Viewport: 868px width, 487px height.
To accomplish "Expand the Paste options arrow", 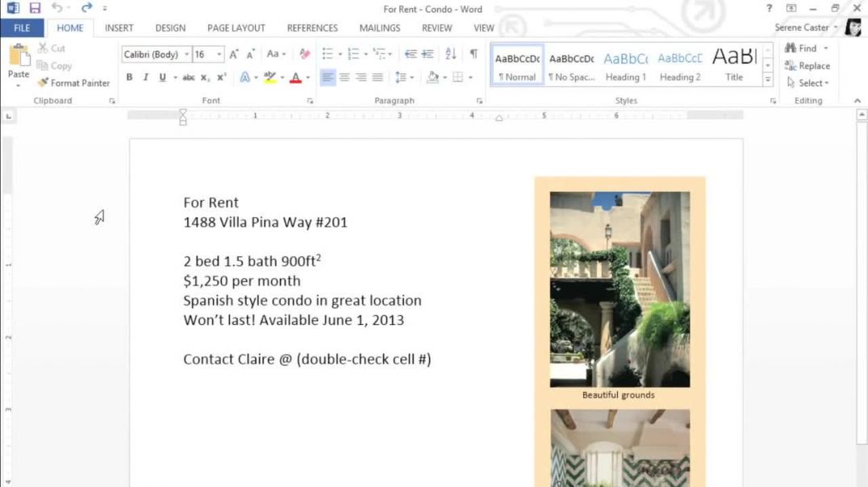I will point(19,85).
